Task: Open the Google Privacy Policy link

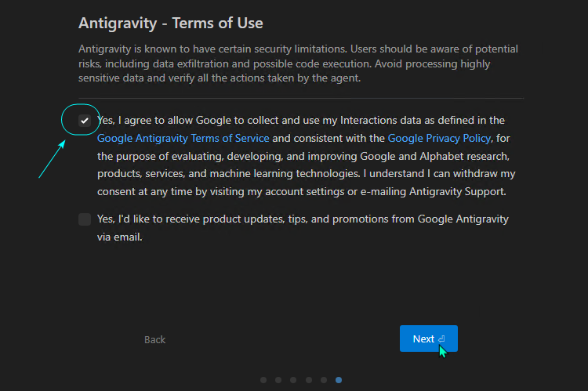Action: (x=439, y=139)
